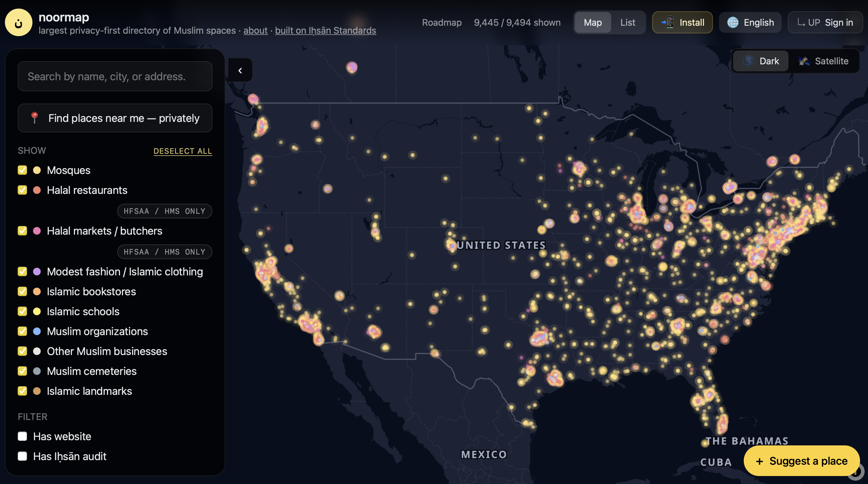Enable the Has Iḥsān audit filter
The height and width of the screenshot is (484, 868).
(x=22, y=456)
